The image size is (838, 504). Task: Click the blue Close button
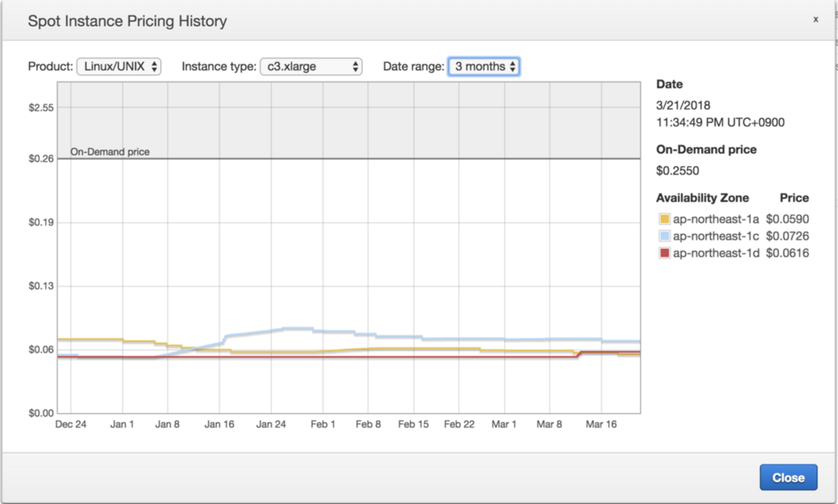[x=788, y=478]
